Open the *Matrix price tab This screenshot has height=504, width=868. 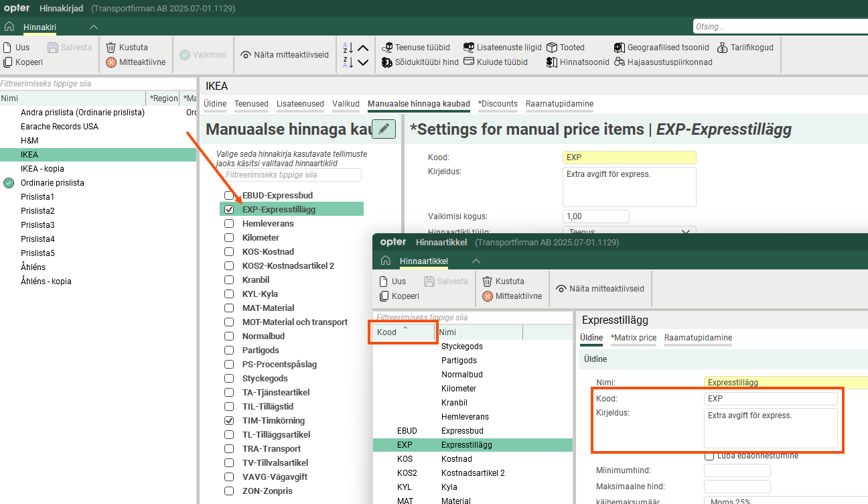click(633, 338)
